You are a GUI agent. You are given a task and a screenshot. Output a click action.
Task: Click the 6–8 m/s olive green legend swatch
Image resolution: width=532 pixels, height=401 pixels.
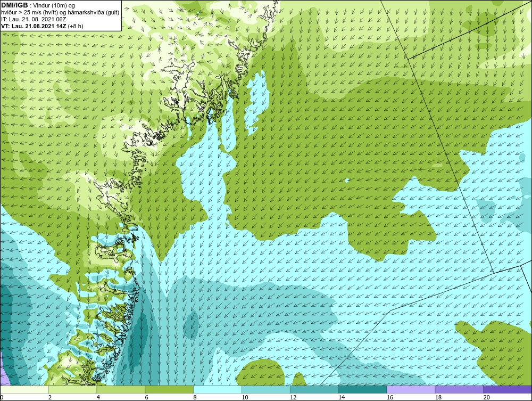point(169,389)
